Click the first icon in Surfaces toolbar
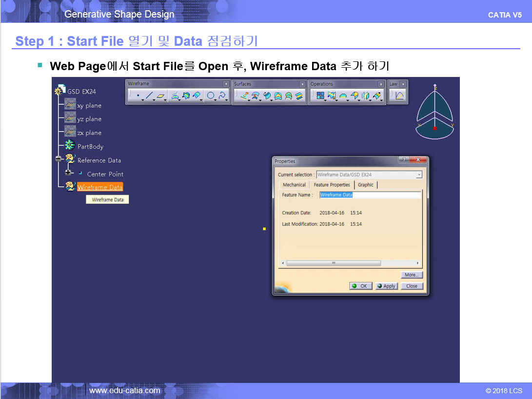 click(x=244, y=96)
